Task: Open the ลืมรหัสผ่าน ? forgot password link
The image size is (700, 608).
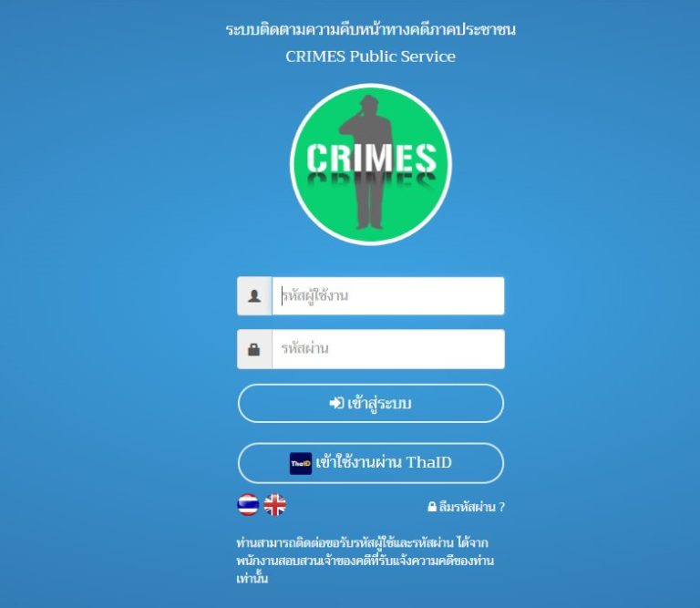Action: pos(466,507)
